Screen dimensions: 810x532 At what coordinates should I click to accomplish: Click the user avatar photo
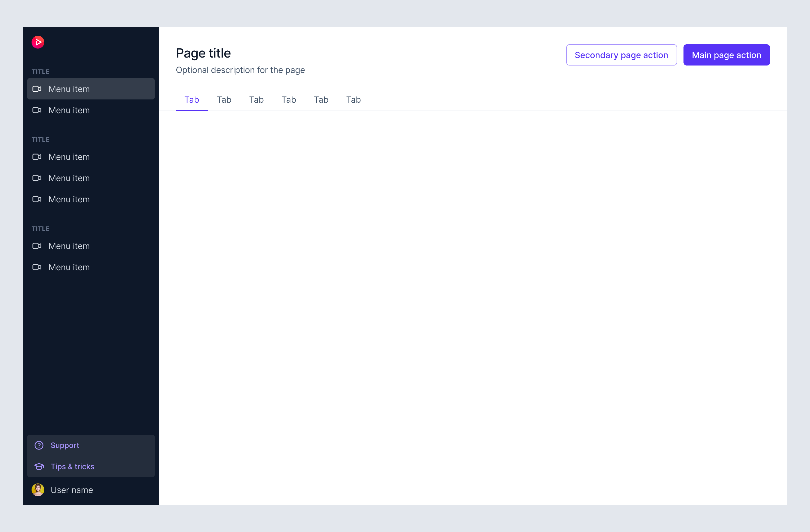pos(38,490)
